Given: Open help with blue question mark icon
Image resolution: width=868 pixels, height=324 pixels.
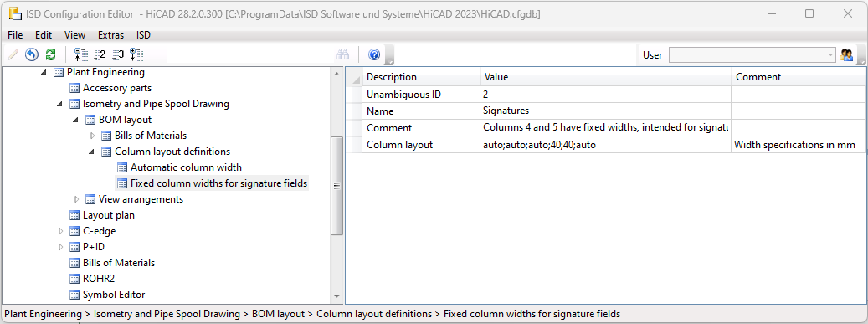Looking at the screenshot, I should tap(374, 54).
